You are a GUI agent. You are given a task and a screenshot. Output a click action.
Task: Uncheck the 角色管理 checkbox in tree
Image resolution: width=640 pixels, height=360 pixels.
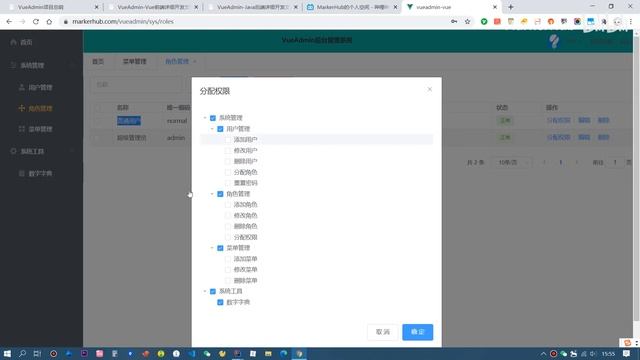[220, 194]
